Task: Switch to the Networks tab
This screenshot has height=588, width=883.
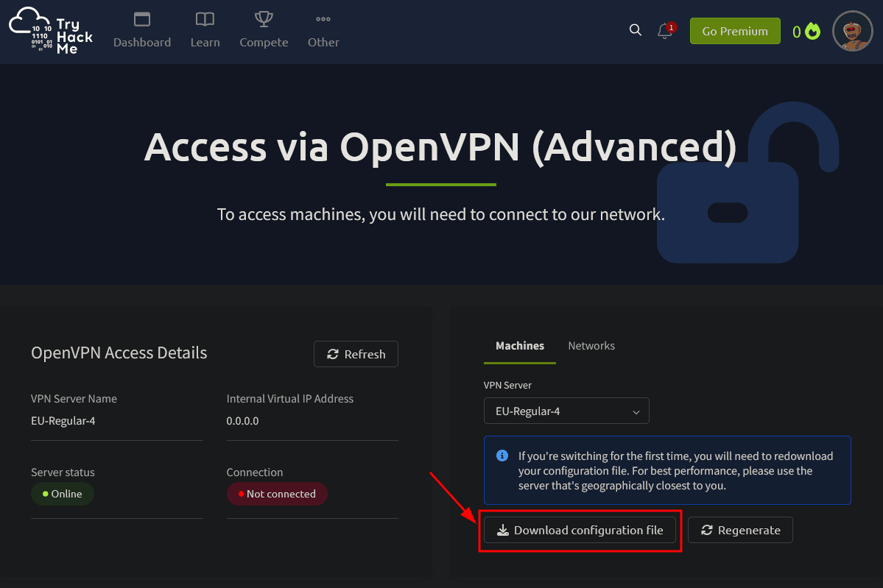Action: 591,346
